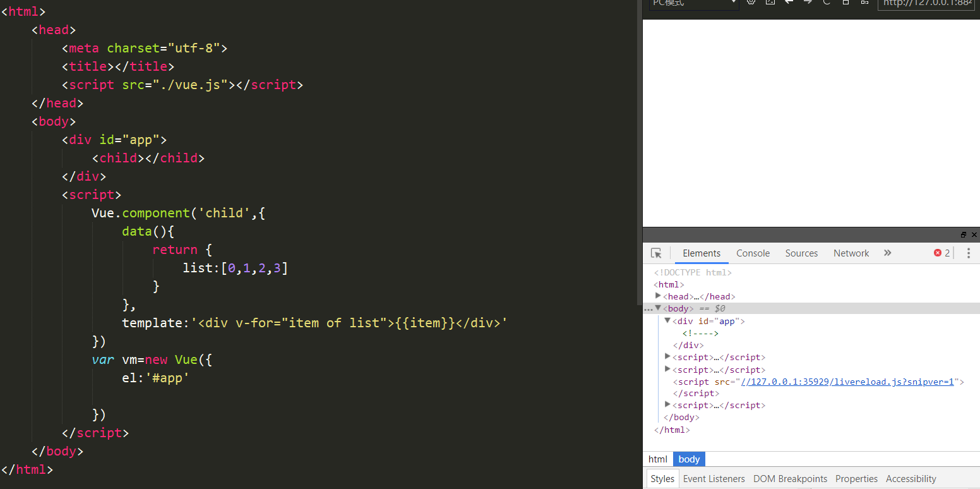
Task: Expand the first collapsed script node after the app div
Action: [668, 357]
